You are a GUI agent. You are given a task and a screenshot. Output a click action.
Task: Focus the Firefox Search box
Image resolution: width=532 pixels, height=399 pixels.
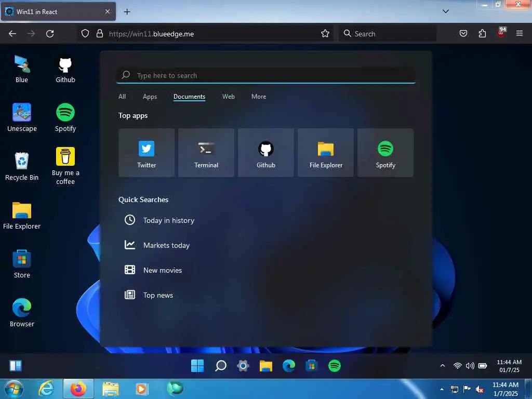[388, 34]
